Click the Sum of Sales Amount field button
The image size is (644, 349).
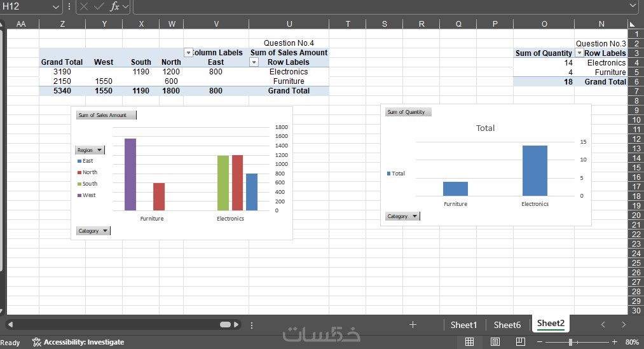click(106, 115)
